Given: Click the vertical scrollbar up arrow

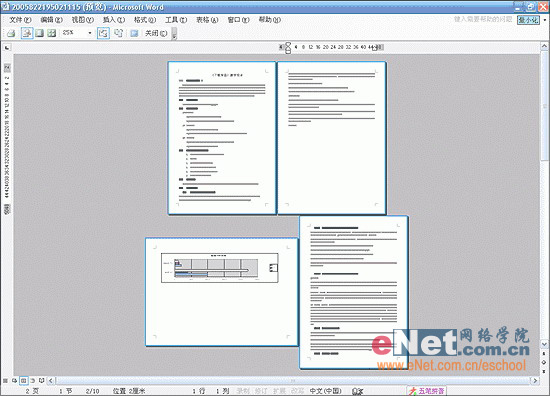Looking at the screenshot, I should (544, 46).
